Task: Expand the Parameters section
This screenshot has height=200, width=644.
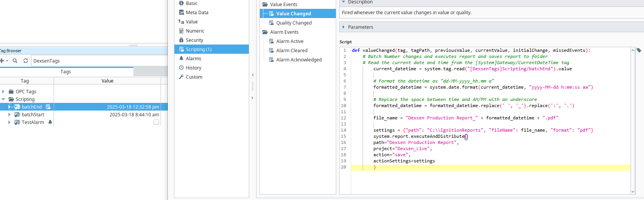Action: pyautogui.click(x=343, y=27)
